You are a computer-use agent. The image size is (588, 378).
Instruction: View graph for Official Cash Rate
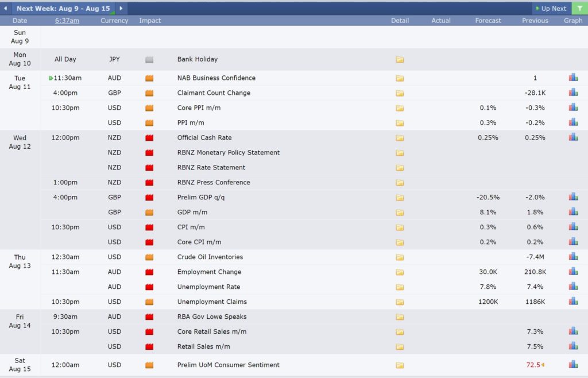pos(573,137)
